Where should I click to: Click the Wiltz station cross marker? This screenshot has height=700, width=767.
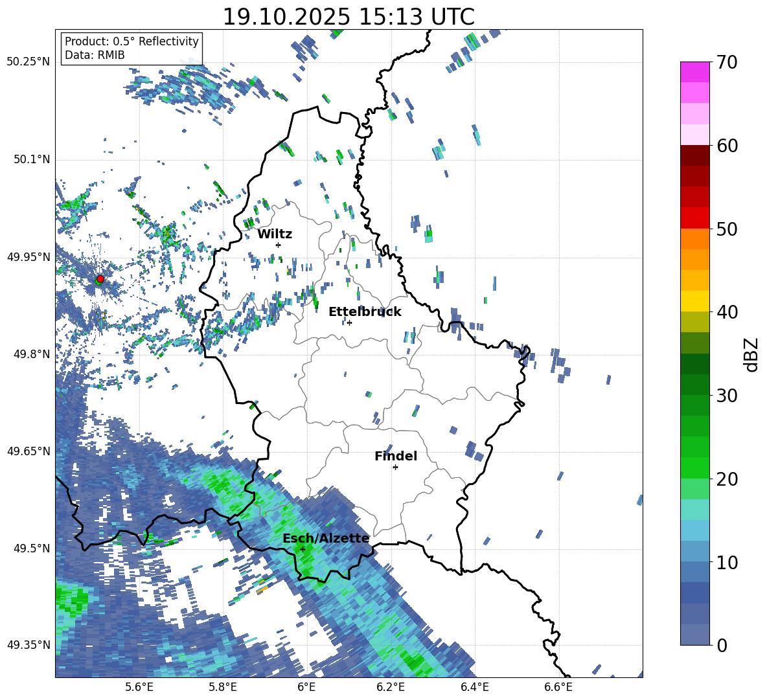click(279, 245)
